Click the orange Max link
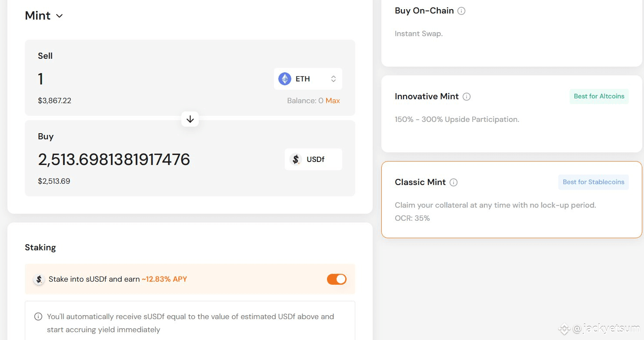Viewport: 644px width, 340px height. 333,101
